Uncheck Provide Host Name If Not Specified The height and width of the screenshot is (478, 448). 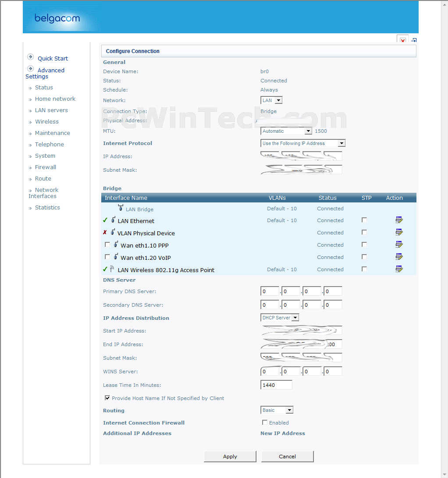click(107, 398)
